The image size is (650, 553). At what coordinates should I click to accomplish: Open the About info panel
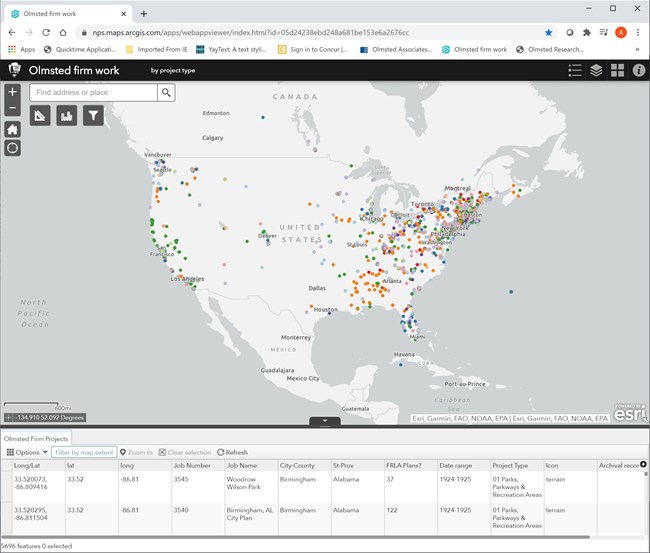click(639, 70)
